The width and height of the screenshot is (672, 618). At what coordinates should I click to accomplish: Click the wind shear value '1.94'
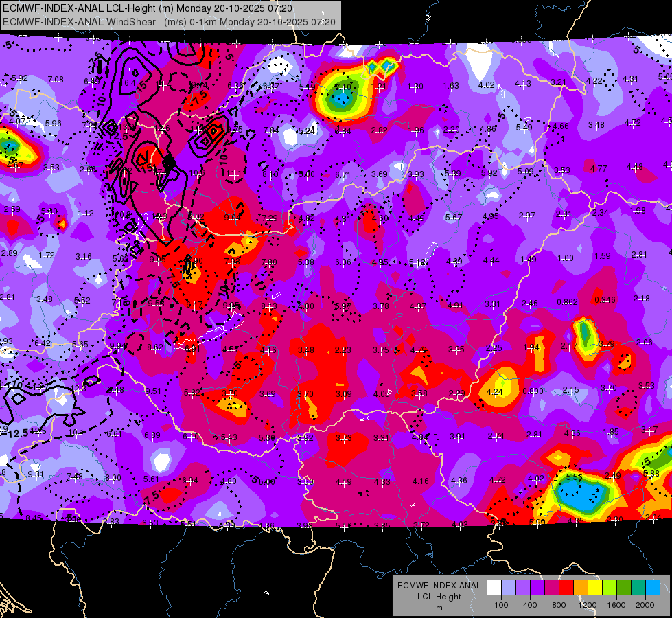[x=531, y=347]
